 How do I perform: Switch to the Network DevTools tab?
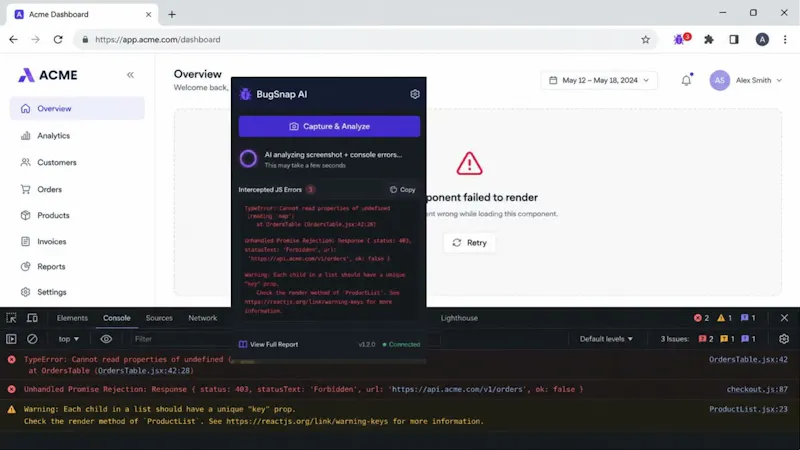click(x=203, y=318)
